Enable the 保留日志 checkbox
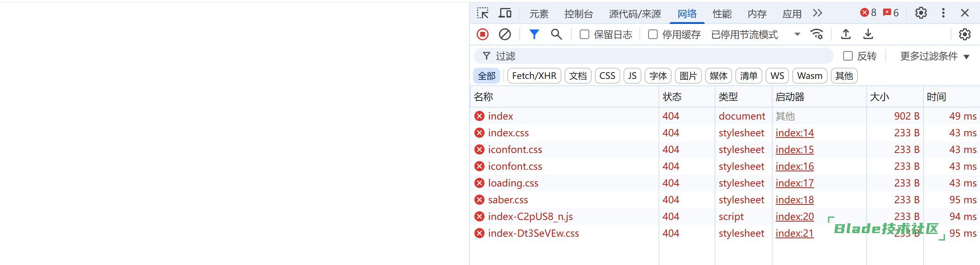Viewport: 980px width, 265px height. pyautogui.click(x=584, y=35)
